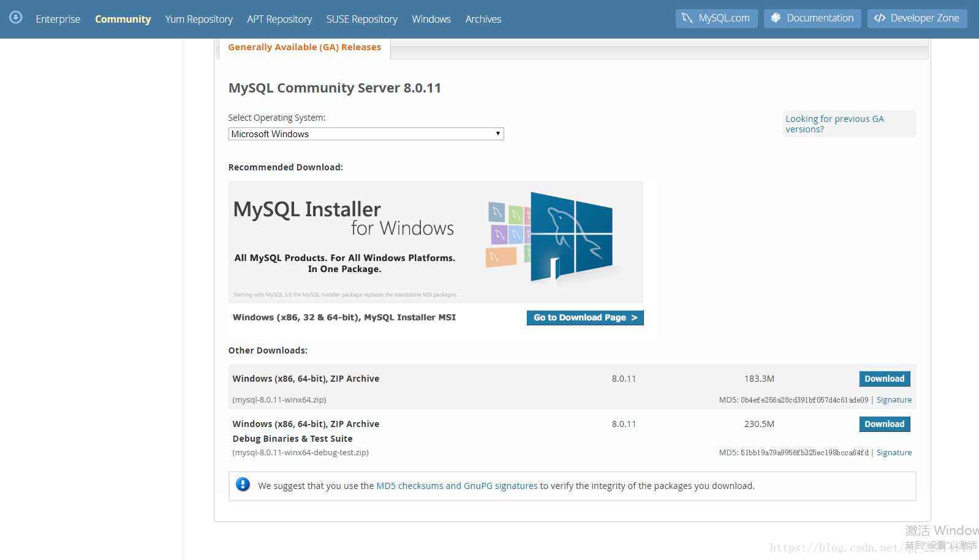Go to Yum Repository
This screenshot has width=979, height=560.
coord(198,19)
